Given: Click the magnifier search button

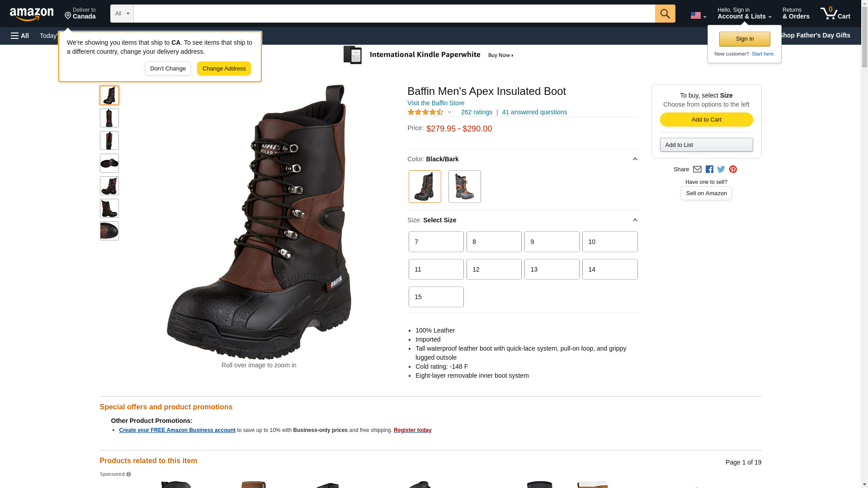Looking at the screenshot, I should 665,14.
